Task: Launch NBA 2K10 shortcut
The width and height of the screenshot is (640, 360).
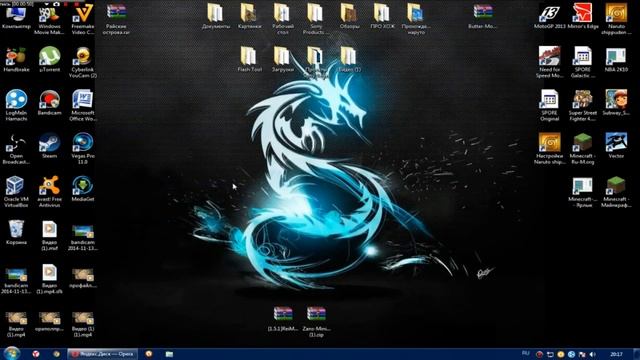Action: (x=616, y=60)
